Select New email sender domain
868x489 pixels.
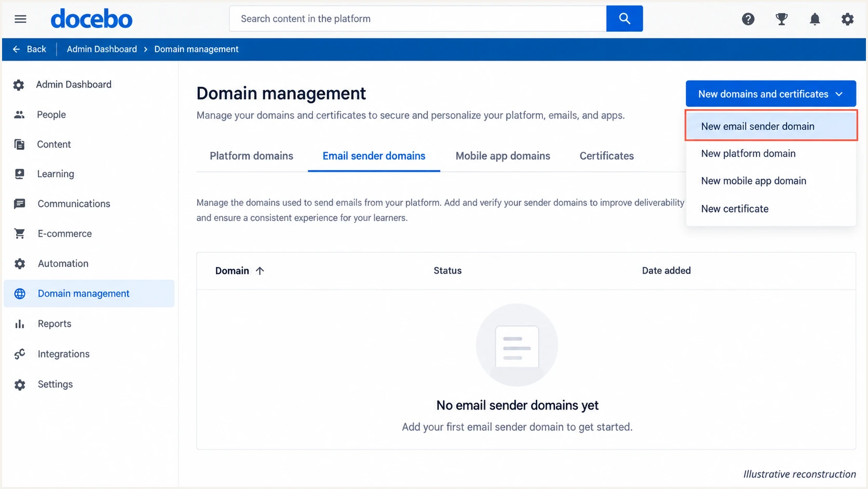coord(771,126)
